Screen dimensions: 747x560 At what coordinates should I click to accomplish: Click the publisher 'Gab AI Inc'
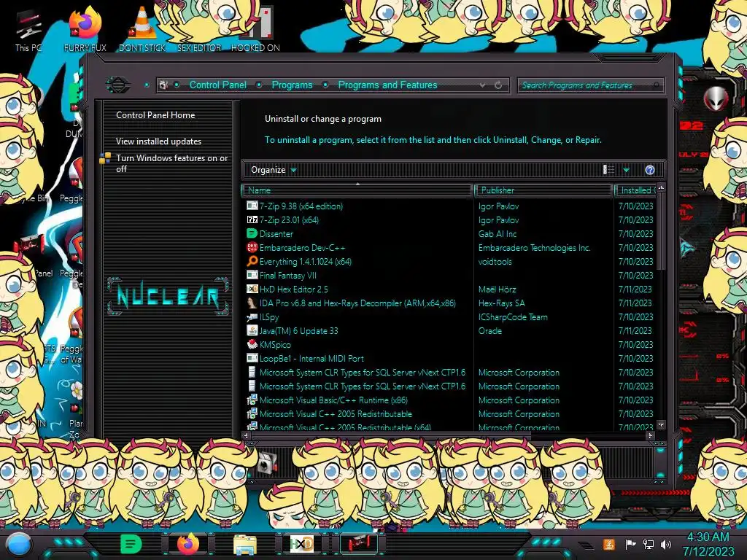tap(498, 234)
